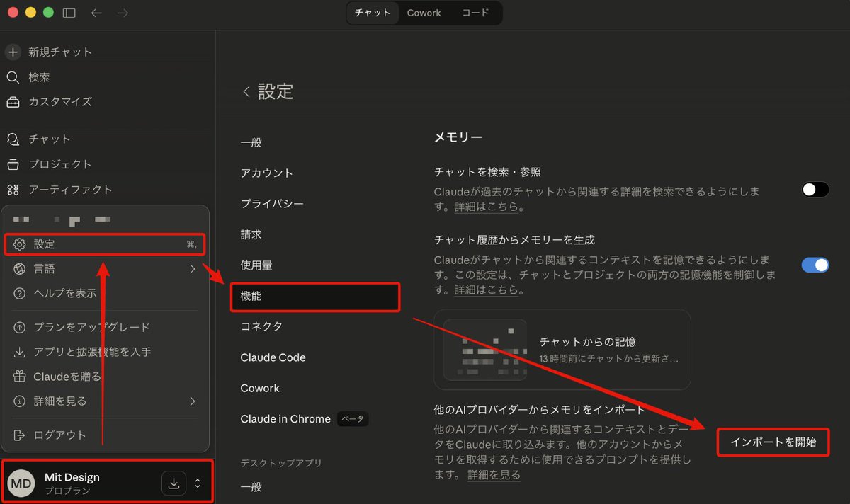
Task: Click the カスタマイズ toolbox icon
Action: coord(13,102)
